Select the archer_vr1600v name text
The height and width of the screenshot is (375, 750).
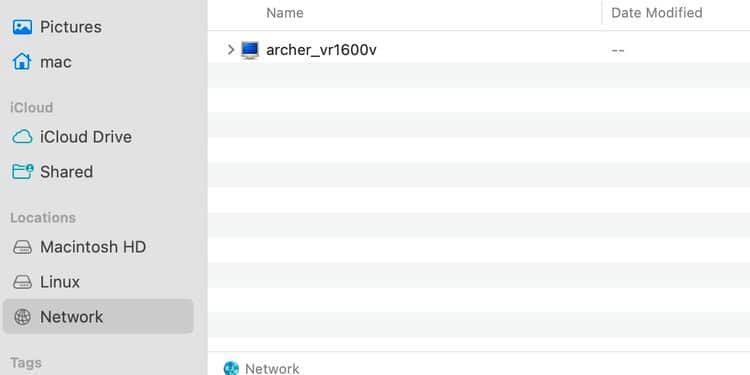coord(321,50)
